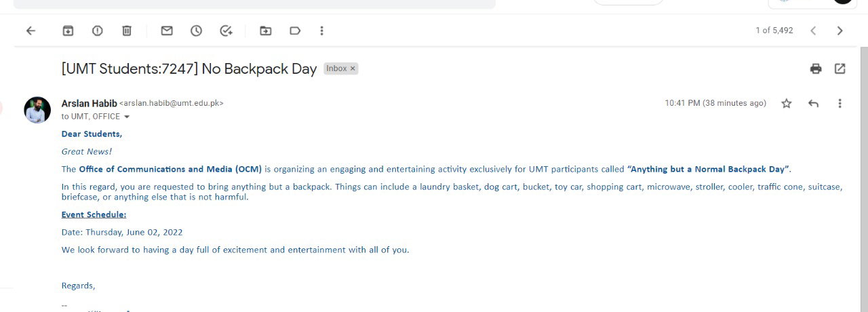Add email to Tasks
This screenshot has width=868, height=312.
(226, 31)
